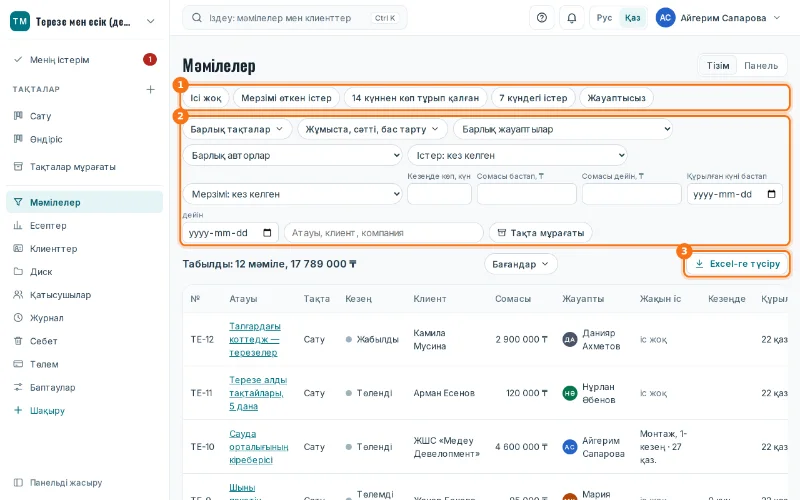
Task: Click the Есептер chart icon
Action: [18, 226]
